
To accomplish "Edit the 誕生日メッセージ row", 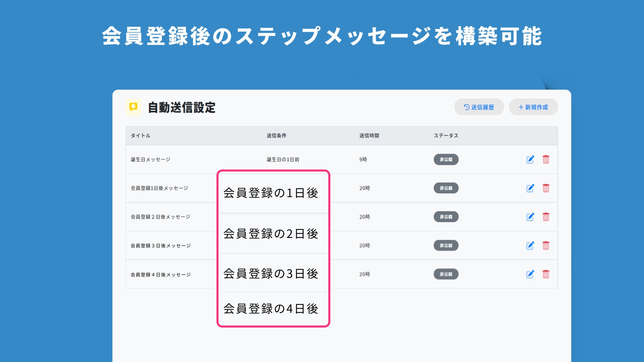I will pos(530,159).
